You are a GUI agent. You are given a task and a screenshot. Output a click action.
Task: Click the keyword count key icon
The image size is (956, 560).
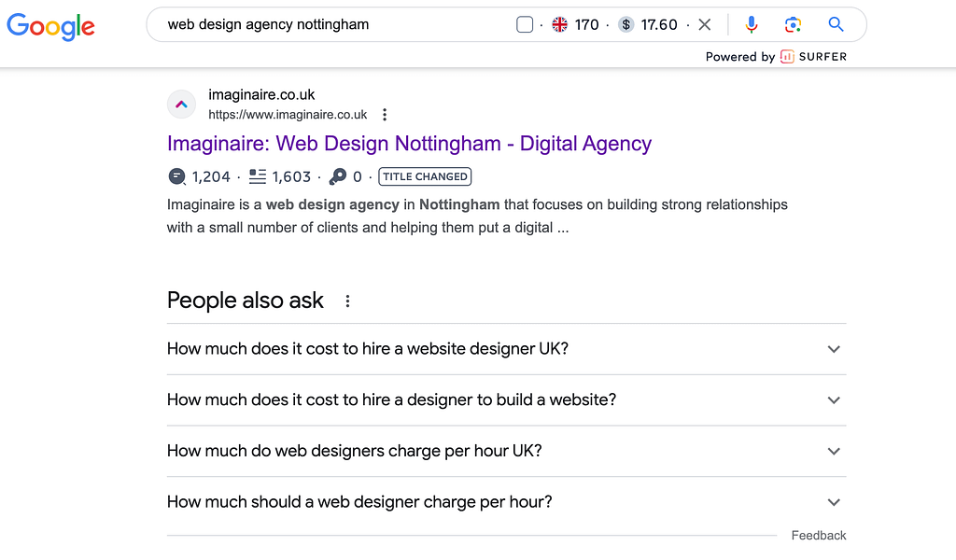tap(337, 176)
